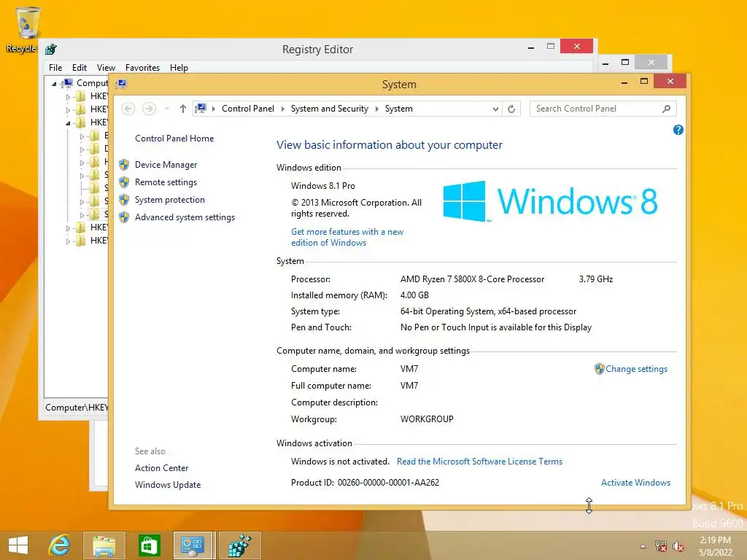Open the File menu in Registry Editor
The image size is (747, 560).
pyautogui.click(x=55, y=68)
